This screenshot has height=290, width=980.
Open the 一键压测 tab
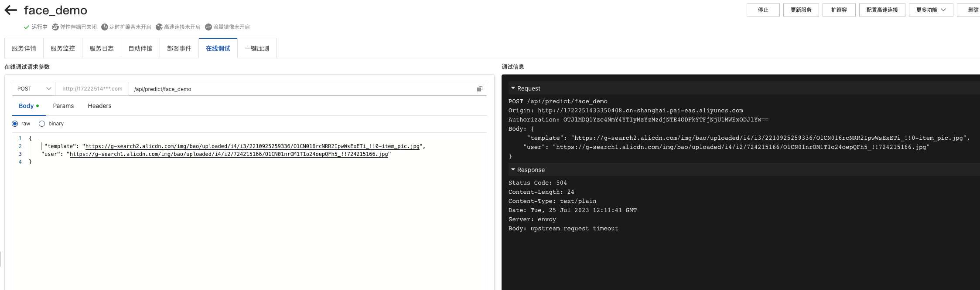pyautogui.click(x=257, y=48)
